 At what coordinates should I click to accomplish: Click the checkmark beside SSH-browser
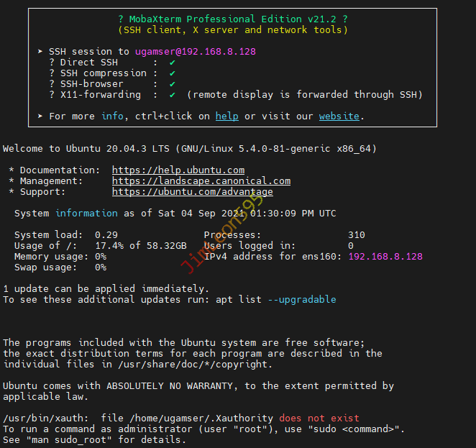click(173, 84)
